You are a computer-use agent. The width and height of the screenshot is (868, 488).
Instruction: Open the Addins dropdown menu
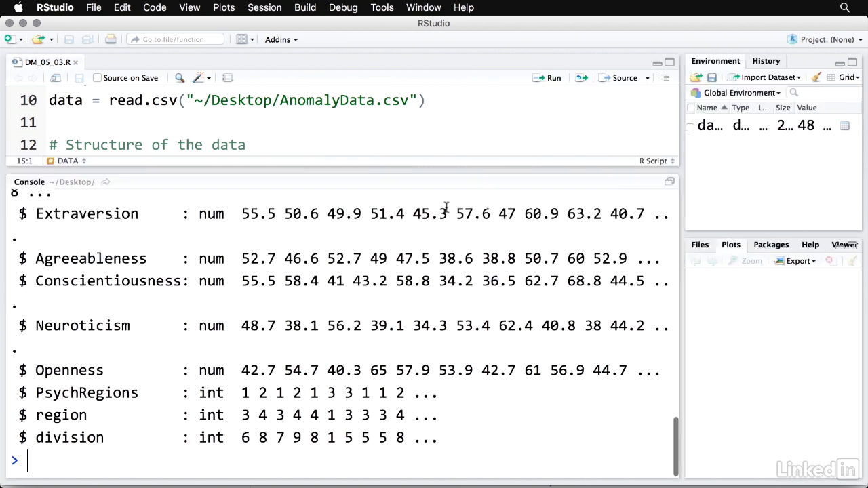point(281,39)
